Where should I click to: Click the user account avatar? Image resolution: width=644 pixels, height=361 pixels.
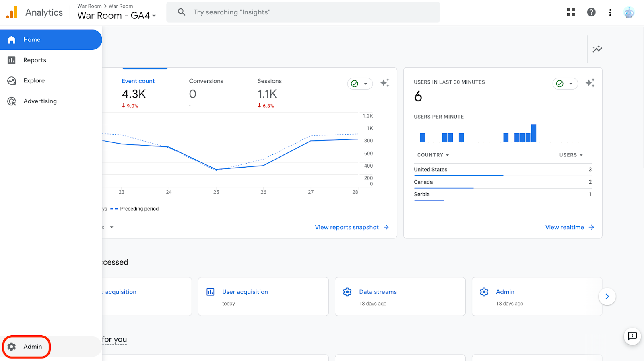click(x=629, y=13)
